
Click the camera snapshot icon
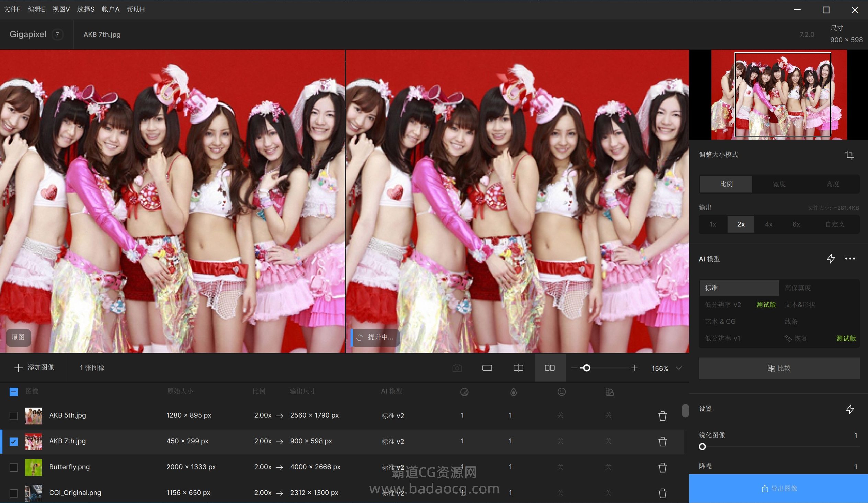click(457, 368)
